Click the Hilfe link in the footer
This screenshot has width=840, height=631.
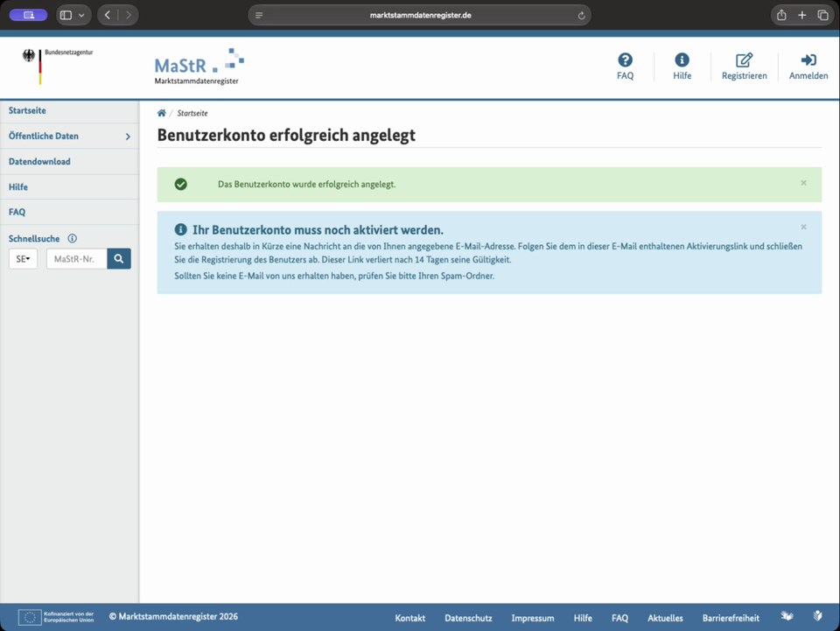click(x=583, y=618)
